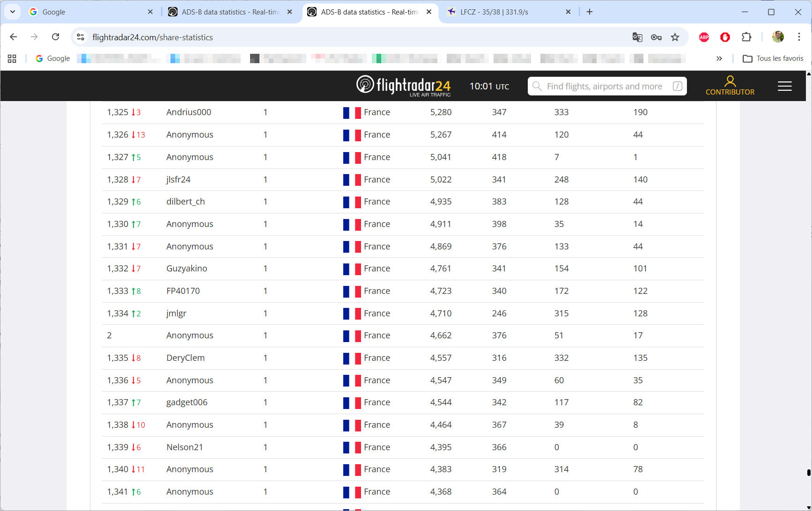Click rank 1,333 with up 8
This screenshot has width=812, height=511.
click(124, 291)
